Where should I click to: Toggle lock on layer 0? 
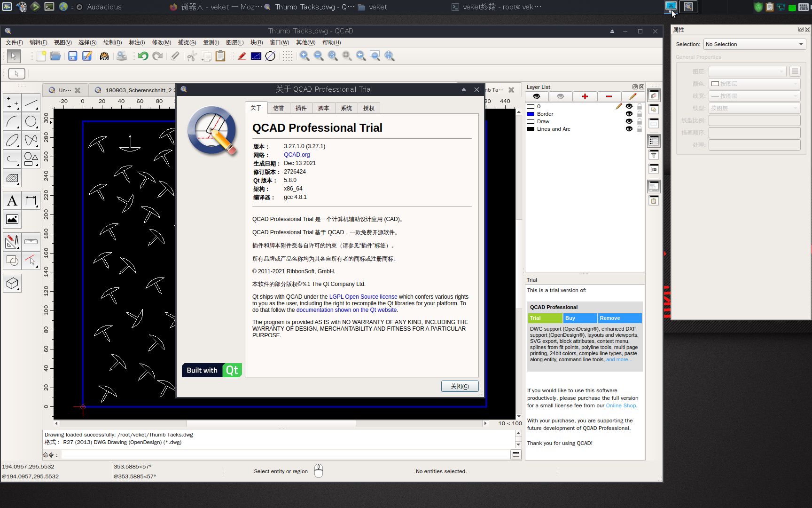639,106
